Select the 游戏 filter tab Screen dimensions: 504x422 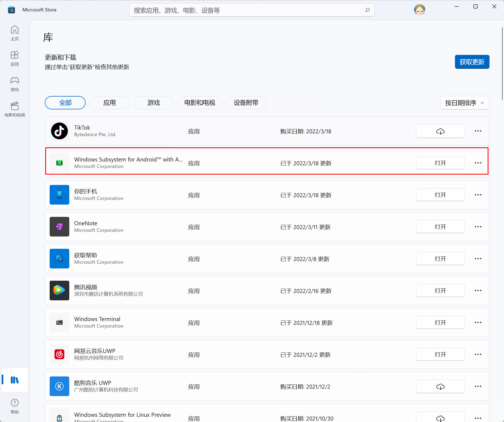154,103
